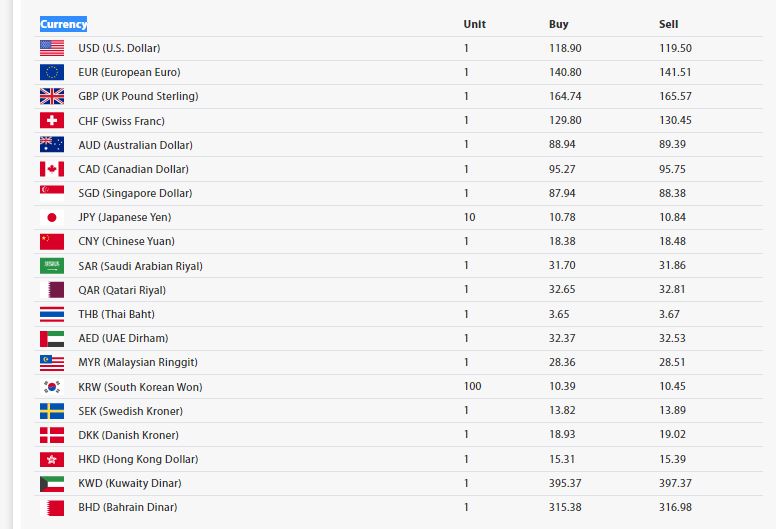The height and width of the screenshot is (529, 784).
Task: Click the Swedish flag icon
Action: click(52, 411)
